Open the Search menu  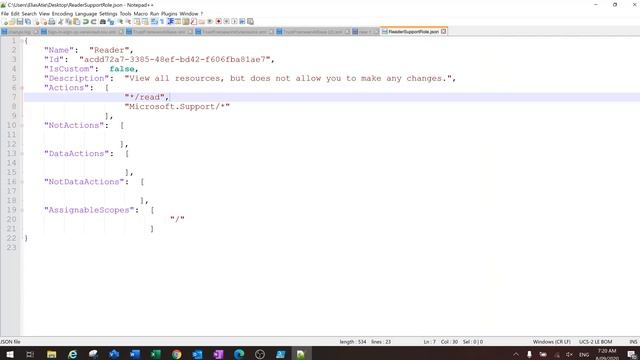(x=29, y=13)
